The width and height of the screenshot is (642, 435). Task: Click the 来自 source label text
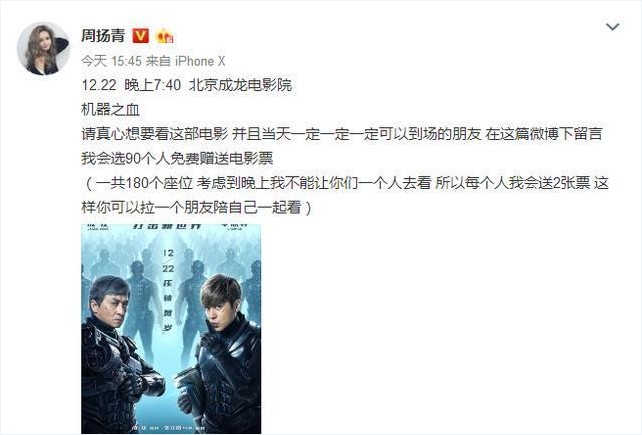pyautogui.click(x=158, y=61)
